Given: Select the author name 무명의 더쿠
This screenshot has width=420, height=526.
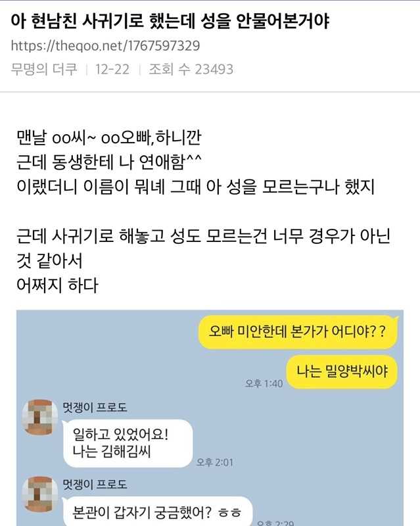Looking at the screenshot, I should pyautogui.click(x=44, y=69).
